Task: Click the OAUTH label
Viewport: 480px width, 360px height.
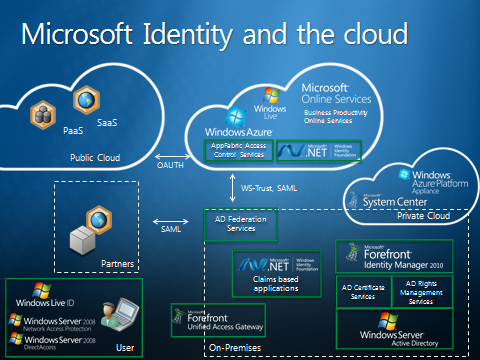Action: 170,165
